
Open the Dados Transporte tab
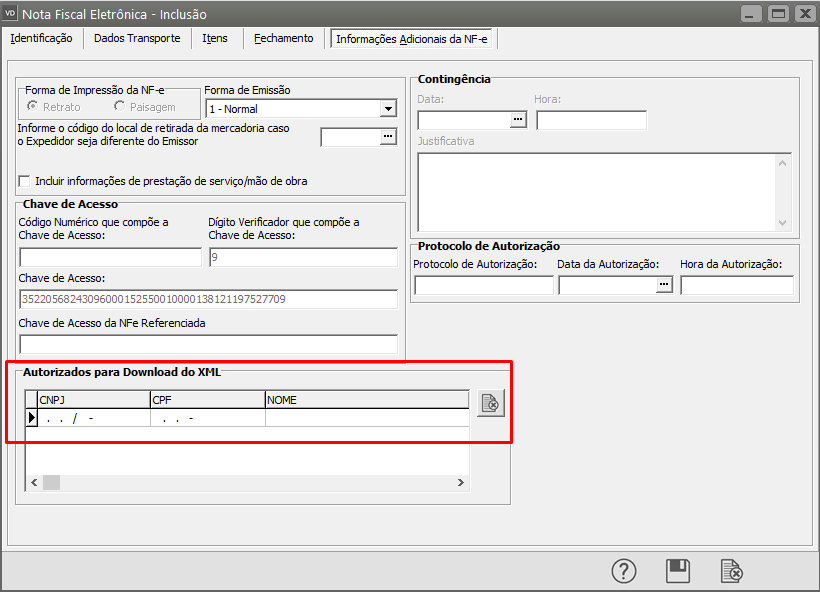pyautogui.click(x=137, y=38)
